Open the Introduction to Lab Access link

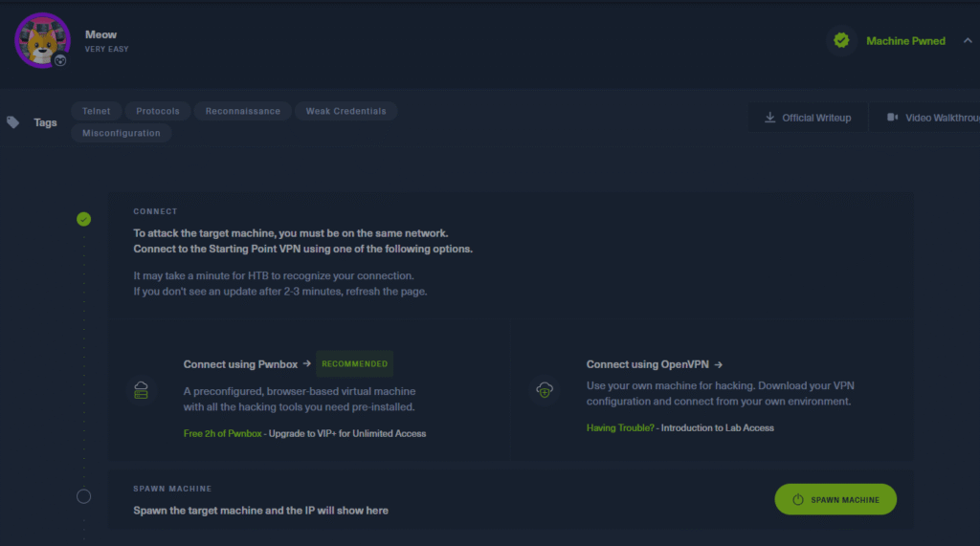pyautogui.click(x=717, y=427)
